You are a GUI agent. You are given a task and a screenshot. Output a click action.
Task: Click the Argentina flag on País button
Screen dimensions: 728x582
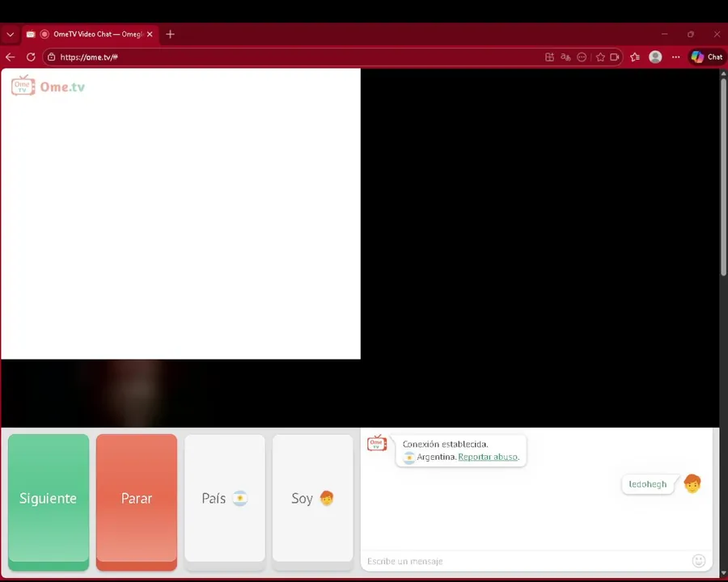point(239,498)
